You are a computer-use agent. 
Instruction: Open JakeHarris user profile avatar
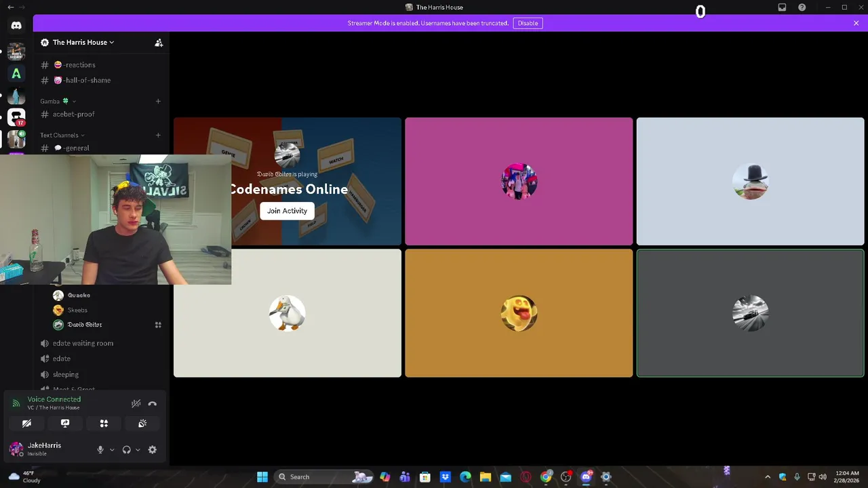pyautogui.click(x=16, y=449)
